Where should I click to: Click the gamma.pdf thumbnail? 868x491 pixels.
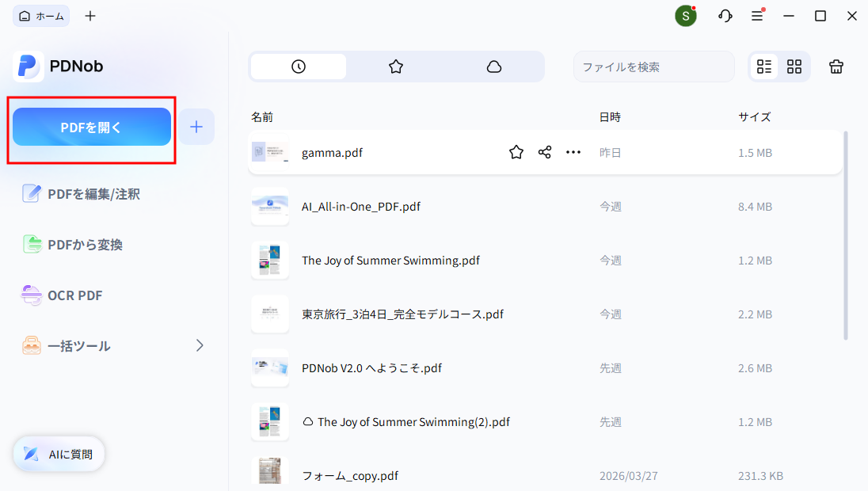click(270, 151)
